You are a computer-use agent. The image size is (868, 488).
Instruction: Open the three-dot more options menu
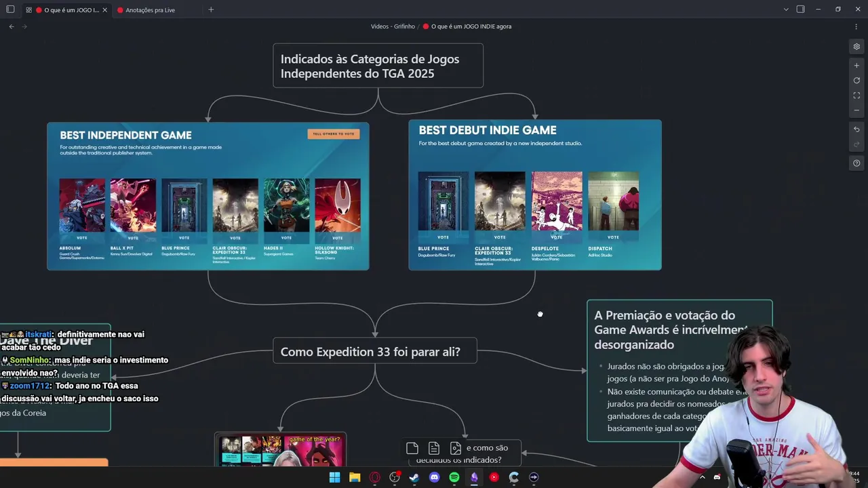coord(856,26)
